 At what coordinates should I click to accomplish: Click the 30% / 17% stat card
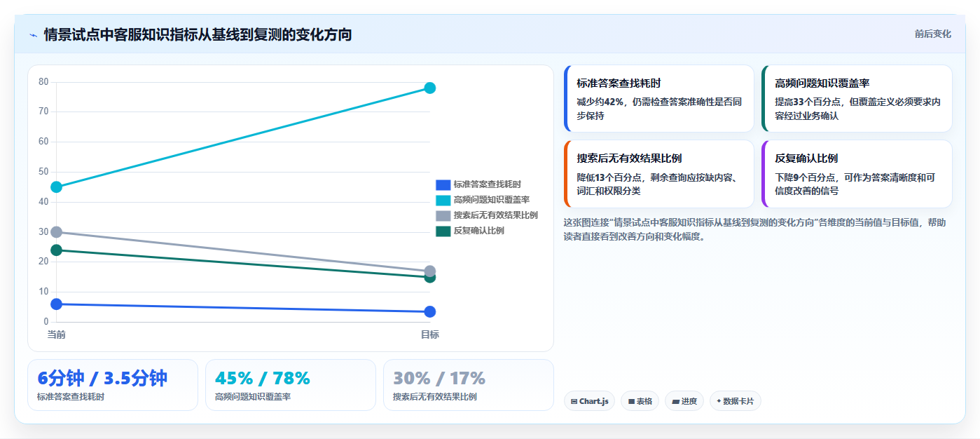tap(469, 385)
